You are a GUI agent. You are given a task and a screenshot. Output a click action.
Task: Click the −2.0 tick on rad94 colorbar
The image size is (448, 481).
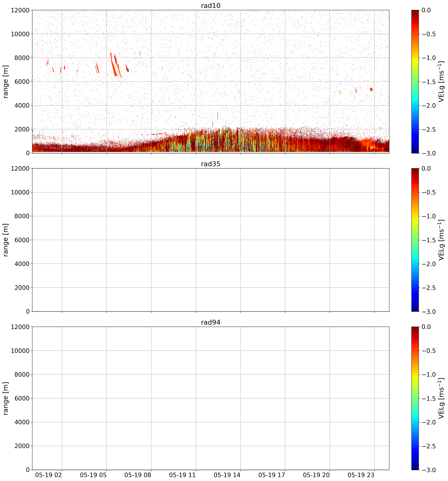(x=429, y=422)
